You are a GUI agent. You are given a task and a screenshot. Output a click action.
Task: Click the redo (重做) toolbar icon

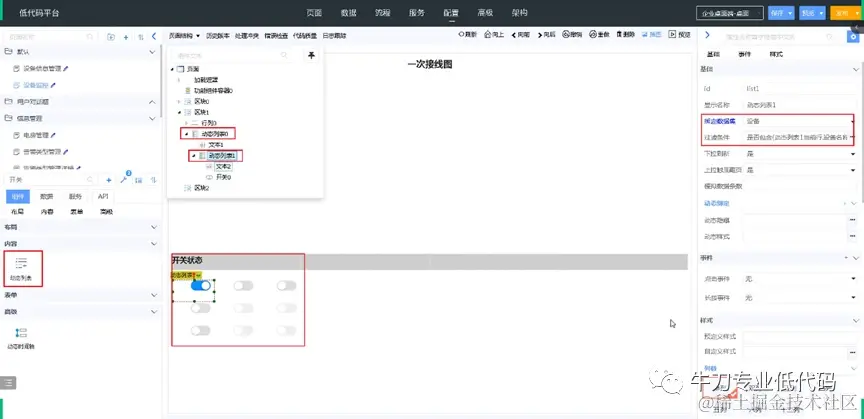(x=592, y=34)
